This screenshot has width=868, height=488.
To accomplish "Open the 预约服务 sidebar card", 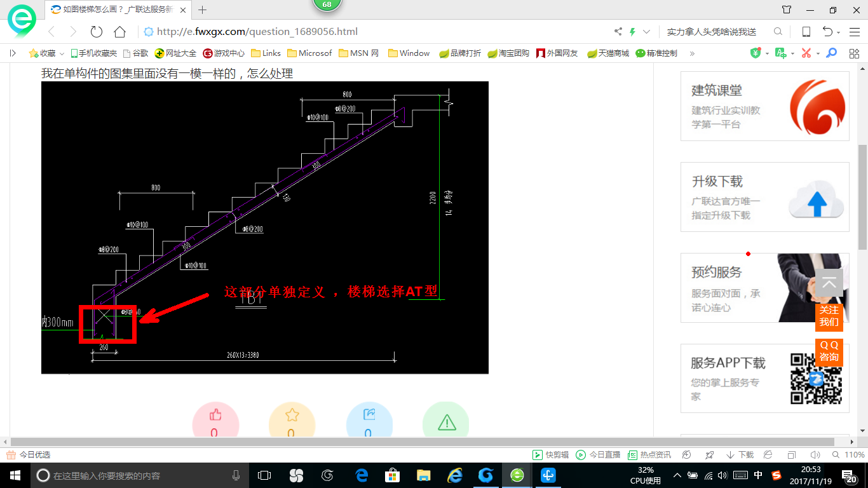I will click(x=765, y=288).
